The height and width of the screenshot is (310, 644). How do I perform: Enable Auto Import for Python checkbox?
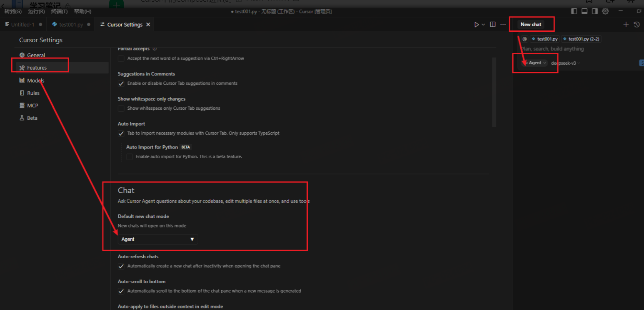(x=130, y=157)
